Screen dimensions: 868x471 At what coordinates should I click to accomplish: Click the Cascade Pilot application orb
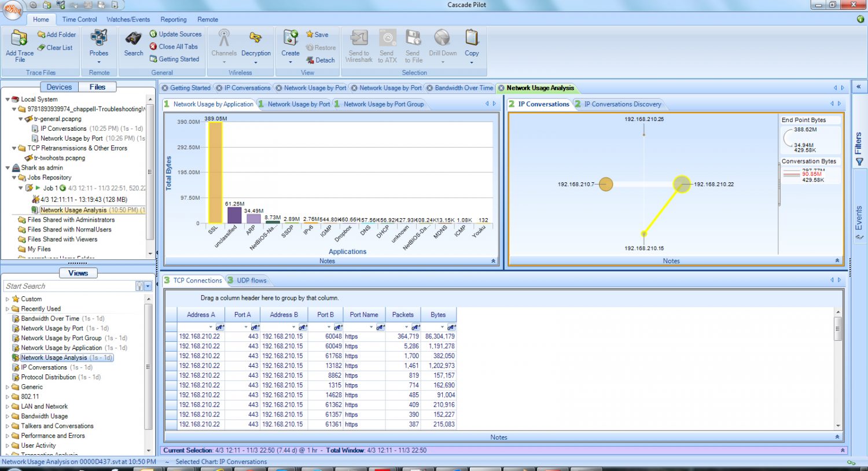[13, 9]
